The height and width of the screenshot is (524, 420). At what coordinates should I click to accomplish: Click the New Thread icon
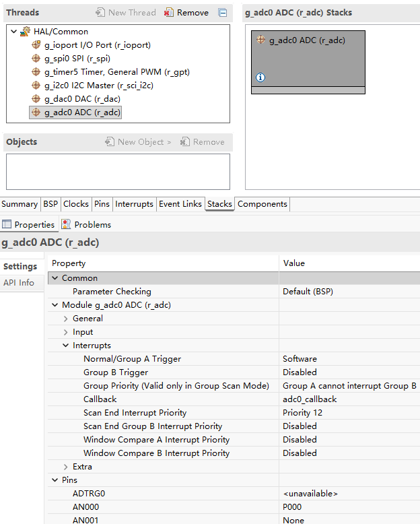pyautogui.click(x=100, y=13)
